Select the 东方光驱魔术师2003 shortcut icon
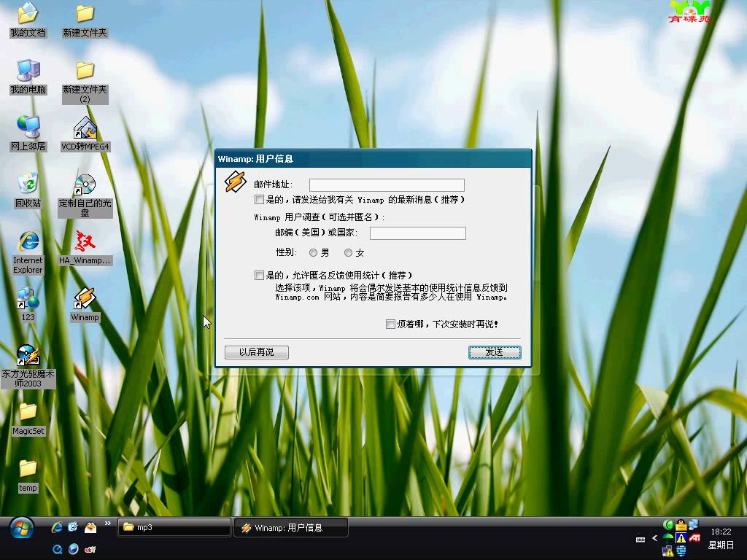Image resolution: width=747 pixels, height=560 pixels. pos(28,366)
